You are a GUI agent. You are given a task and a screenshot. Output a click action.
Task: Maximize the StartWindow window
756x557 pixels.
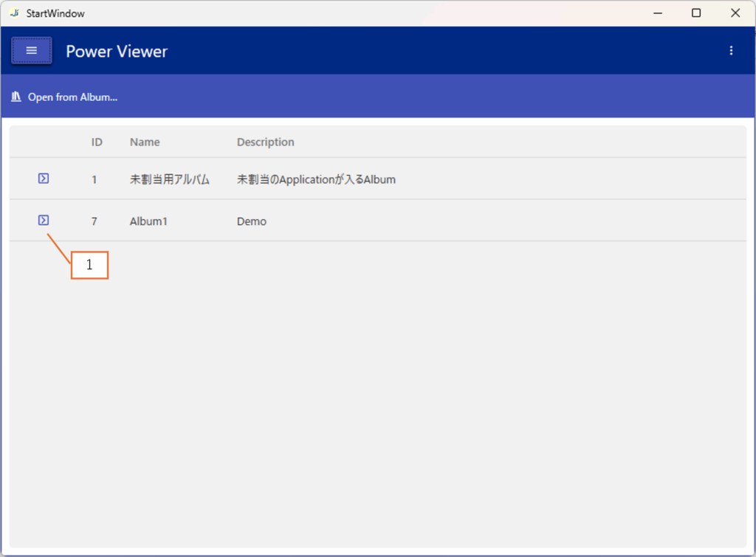695,13
